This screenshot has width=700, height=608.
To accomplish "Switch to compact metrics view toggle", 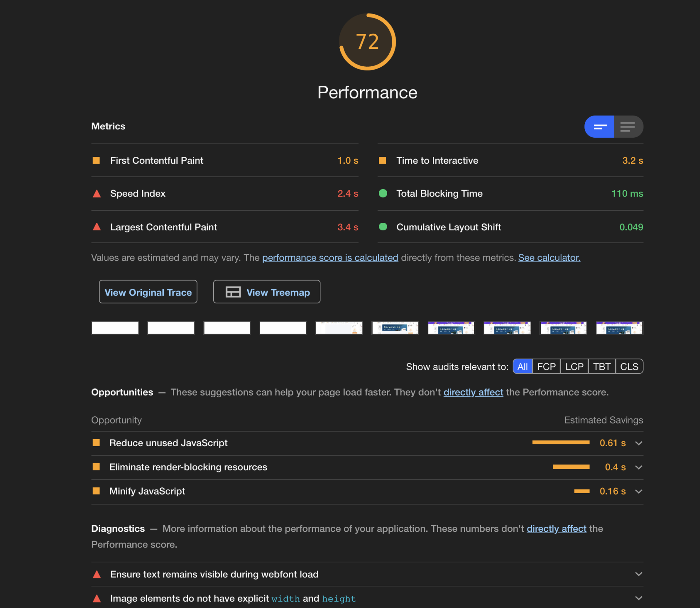I will click(599, 126).
